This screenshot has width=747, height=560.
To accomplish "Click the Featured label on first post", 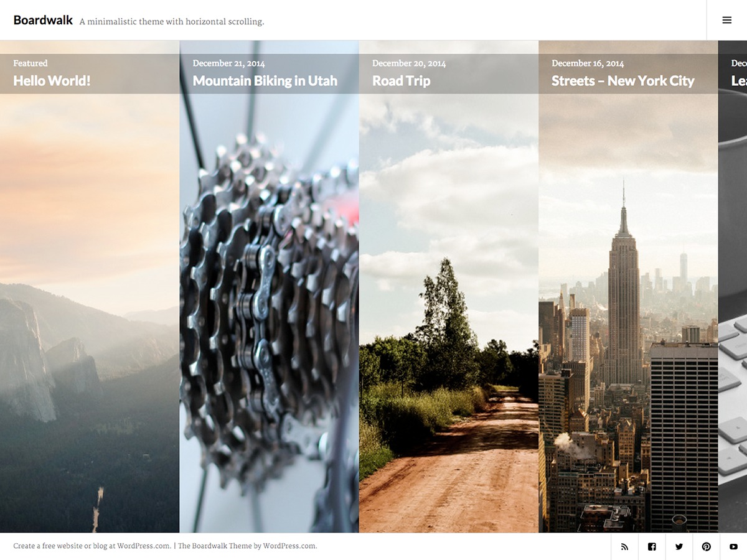I will click(x=30, y=63).
